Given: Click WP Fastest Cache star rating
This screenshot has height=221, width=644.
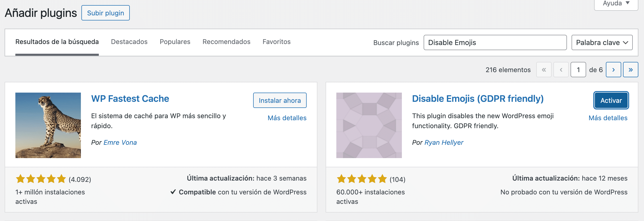Looking at the screenshot, I should pyautogui.click(x=41, y=179).
